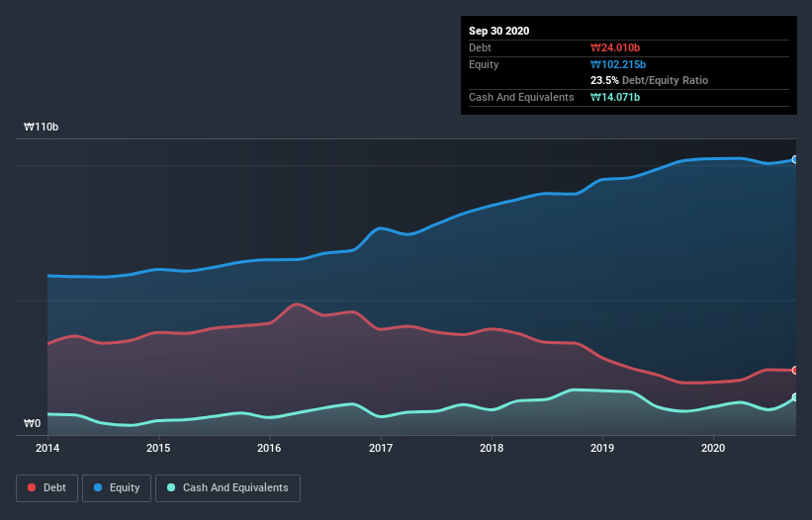Click the ₩110b y-axis label
812x520 pixels.
coord(41,127)
